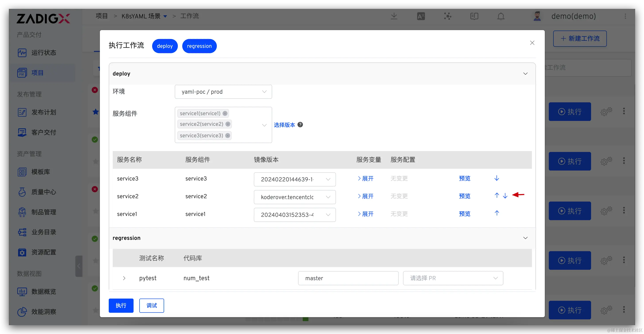Click the blue 执行 button in dialog
Image resolution: width=644 pixels, height=334 pixels.
[121, 305]
